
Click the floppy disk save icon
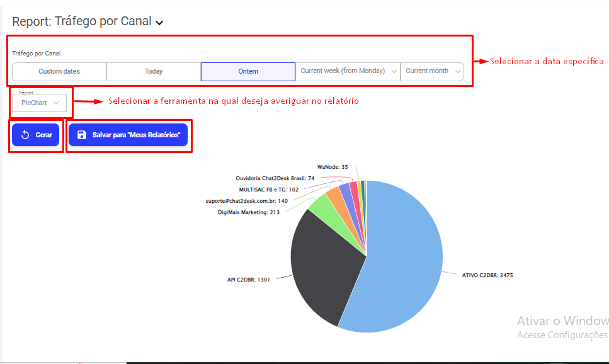click(81, 135)
